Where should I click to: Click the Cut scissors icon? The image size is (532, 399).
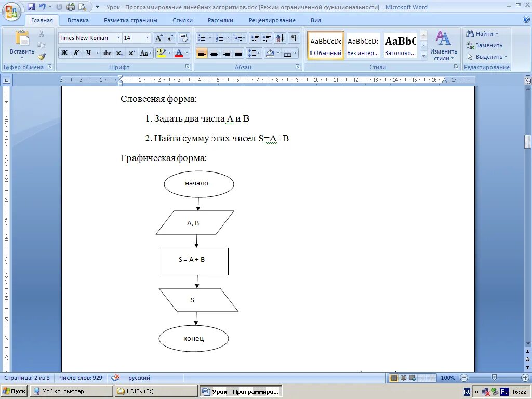[41, 34]
